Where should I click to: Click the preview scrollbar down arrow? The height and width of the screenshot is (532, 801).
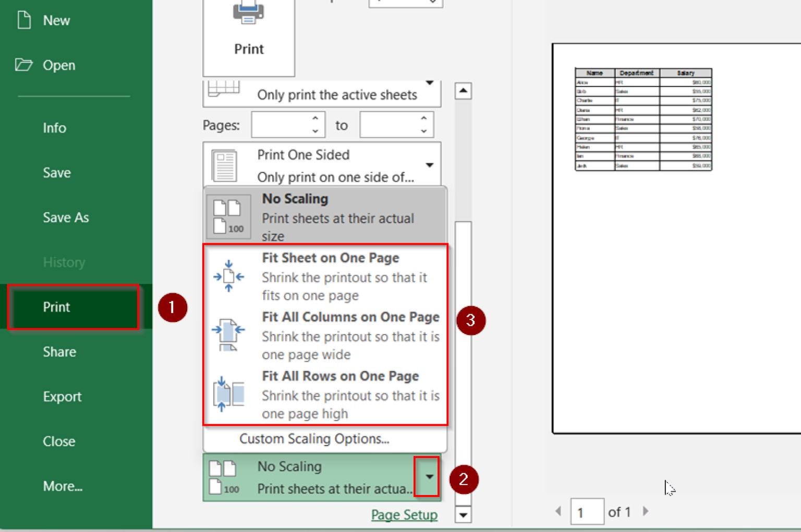pos(463,515)
